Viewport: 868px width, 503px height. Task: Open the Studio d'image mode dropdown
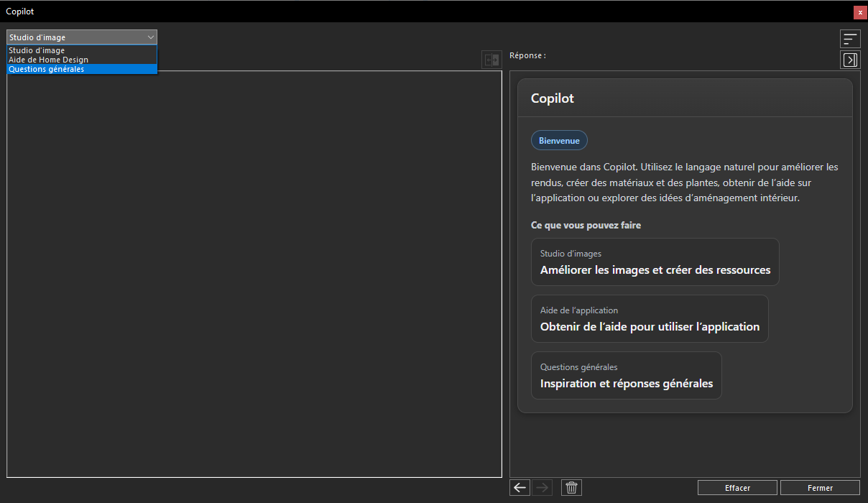click(82, 37)
